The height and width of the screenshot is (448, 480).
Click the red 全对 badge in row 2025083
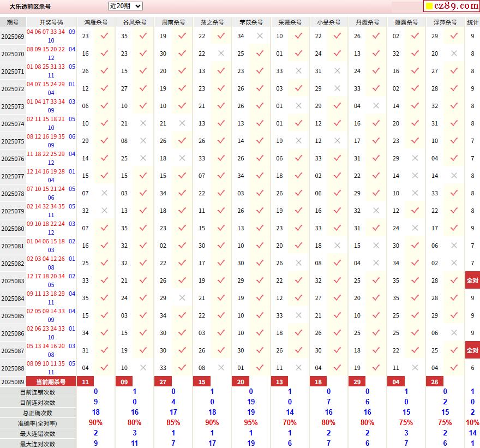coord(472,280)
